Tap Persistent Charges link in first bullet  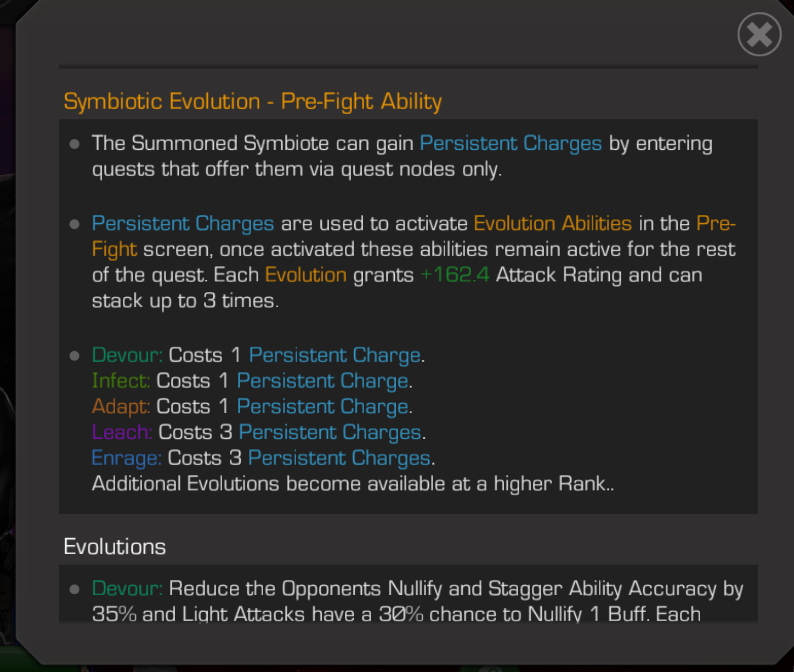(511, 143)
